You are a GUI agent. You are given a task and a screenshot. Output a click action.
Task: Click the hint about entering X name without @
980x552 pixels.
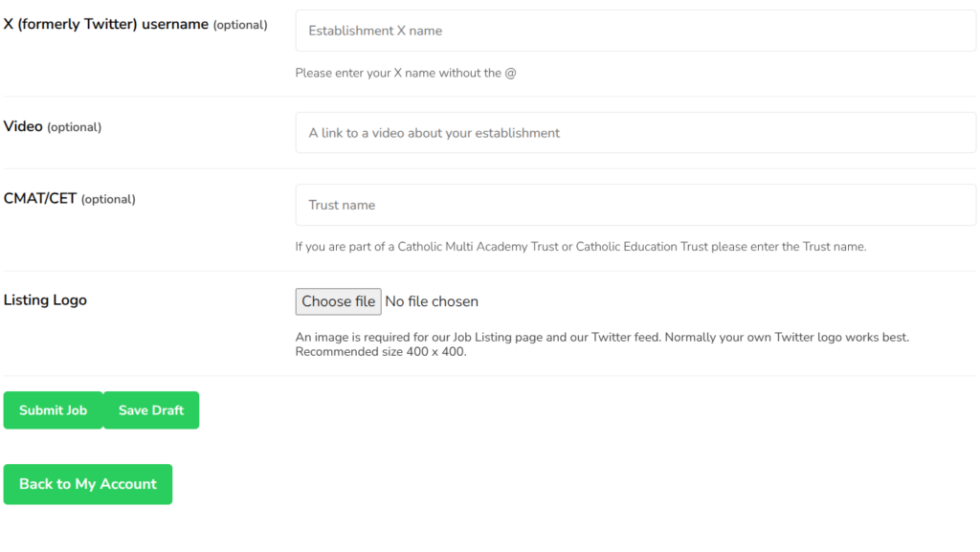click(x=406, y=73)
